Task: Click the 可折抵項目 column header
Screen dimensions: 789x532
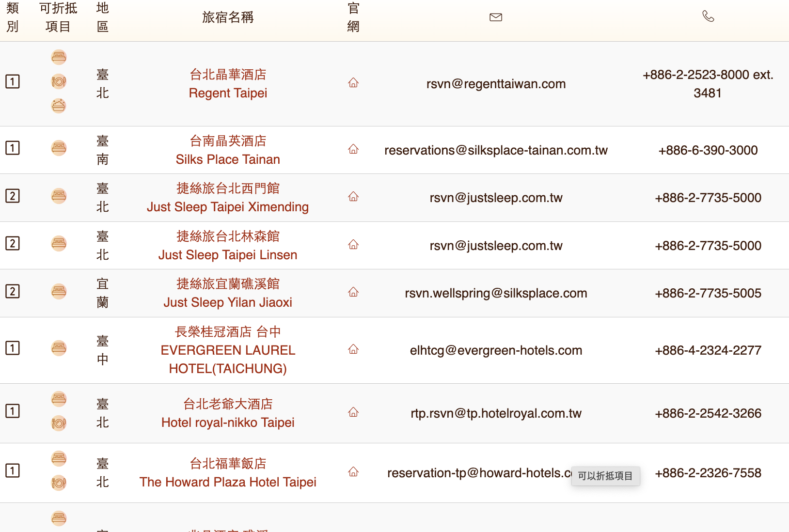Action: (x=58, y=17)
